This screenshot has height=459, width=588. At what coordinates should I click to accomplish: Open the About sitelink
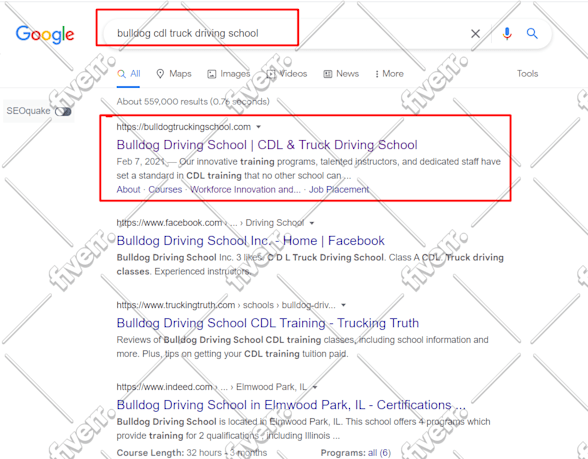pos(128,190)
